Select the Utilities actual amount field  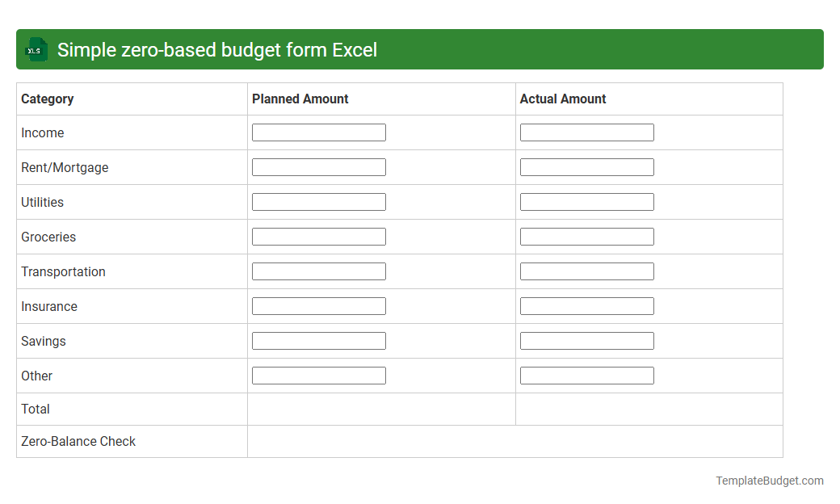[587, 201]
